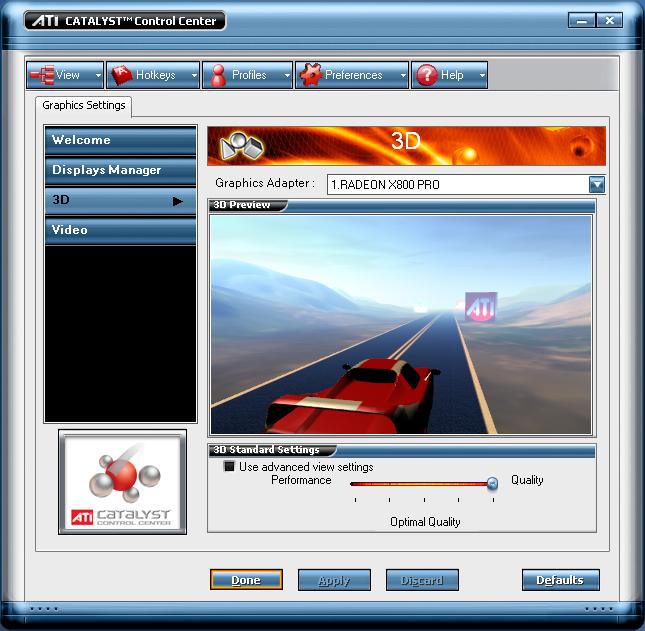Open the View menu

point(65,75)
